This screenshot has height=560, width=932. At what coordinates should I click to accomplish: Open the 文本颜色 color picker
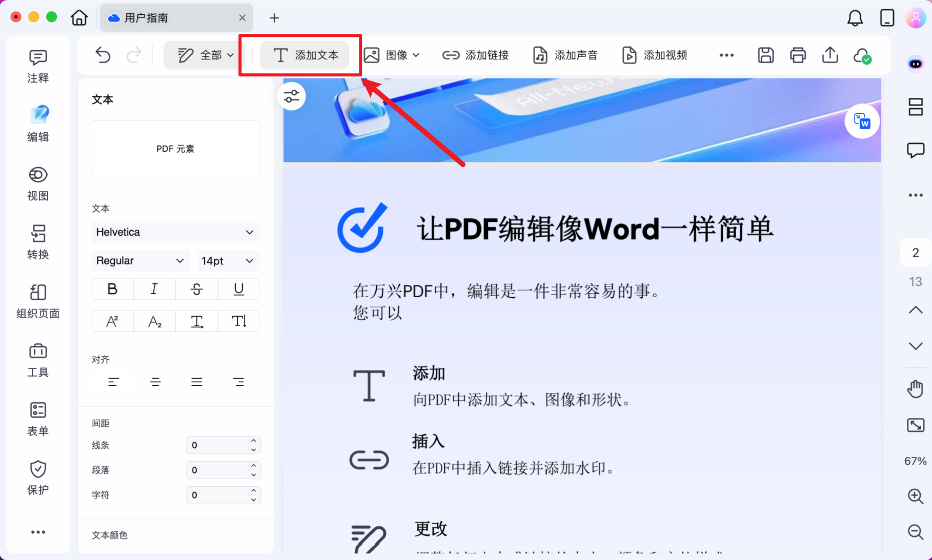[x=109, y=535]
